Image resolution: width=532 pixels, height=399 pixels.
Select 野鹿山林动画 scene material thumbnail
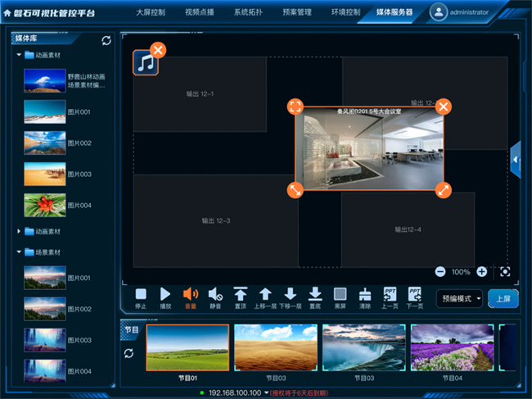(x=45, y=81)
